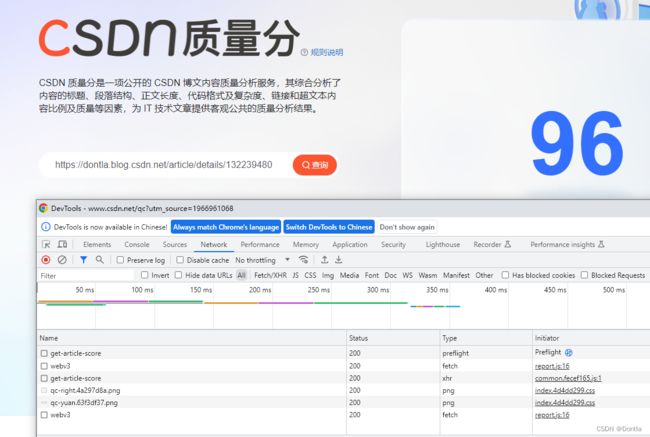Open network conditions wifi icon

[x=303, y=260]
